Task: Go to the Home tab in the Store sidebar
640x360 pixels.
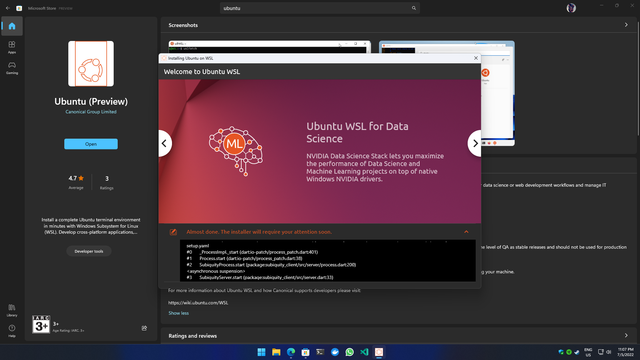Action: (12, 26)
